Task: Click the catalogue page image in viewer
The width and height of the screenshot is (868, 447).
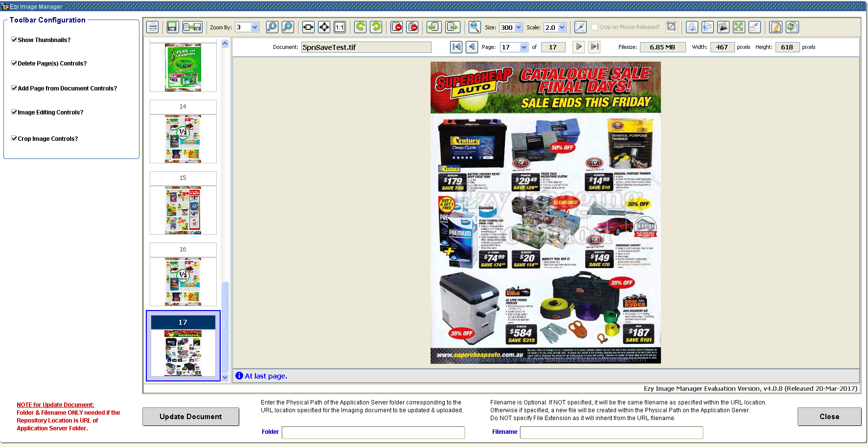Action: (x=546, y=213)
